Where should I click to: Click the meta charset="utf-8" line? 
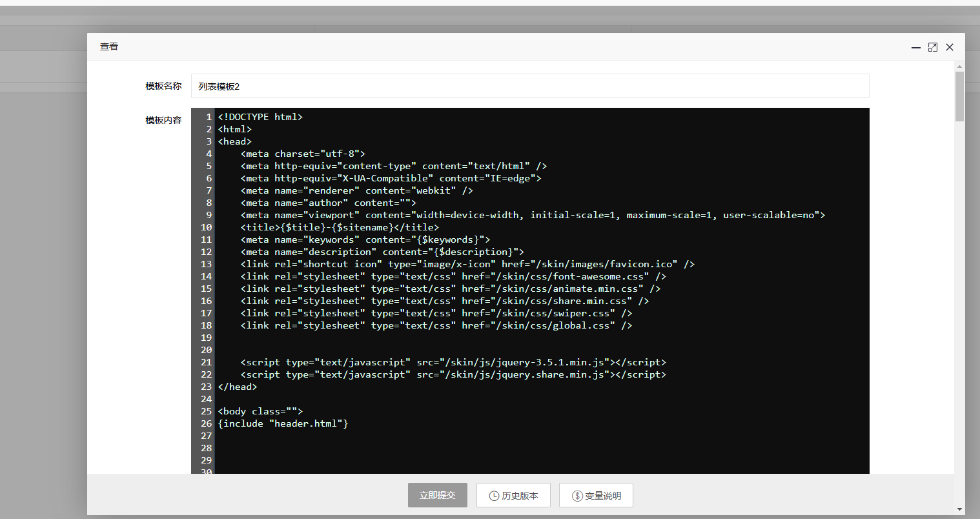tap(303, 154)
